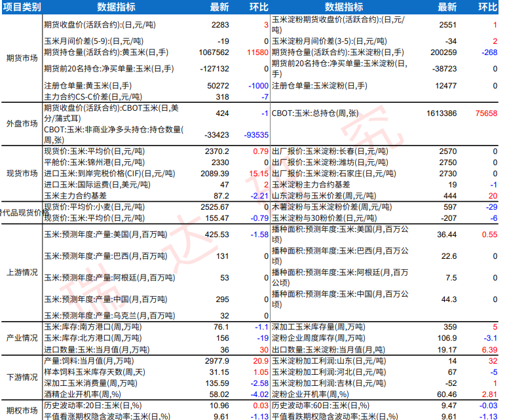Click 注册仓单量:玉米淀粉 indicator label
The height and width of the screenshot is (420, 509).
tap(320, 86)
